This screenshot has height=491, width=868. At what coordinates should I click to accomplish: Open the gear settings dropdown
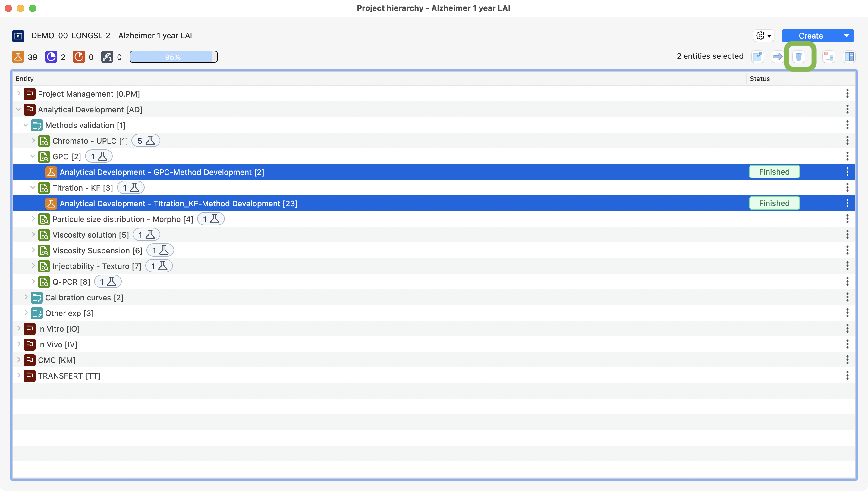tap(764, 36)
